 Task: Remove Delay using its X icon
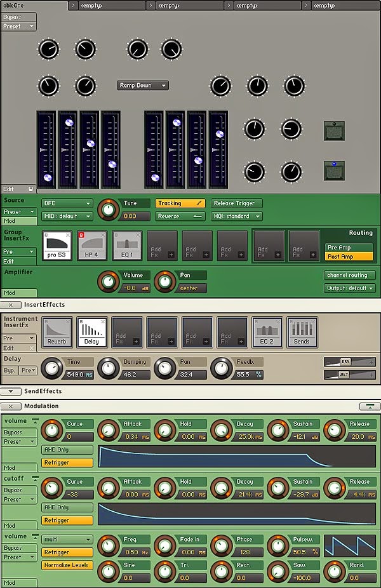[x=103, y=322]
